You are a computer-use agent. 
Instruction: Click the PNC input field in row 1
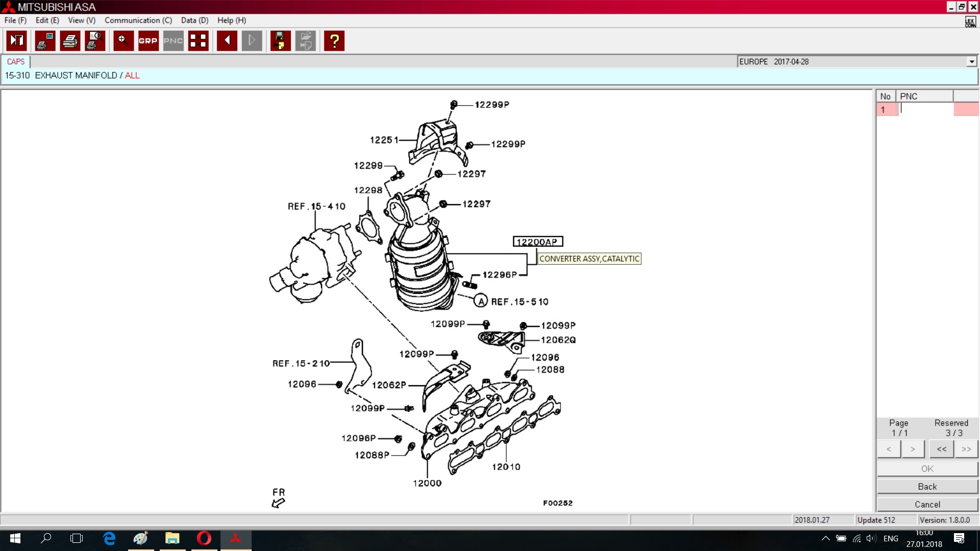pyautogui.click(x=925, y=109)
